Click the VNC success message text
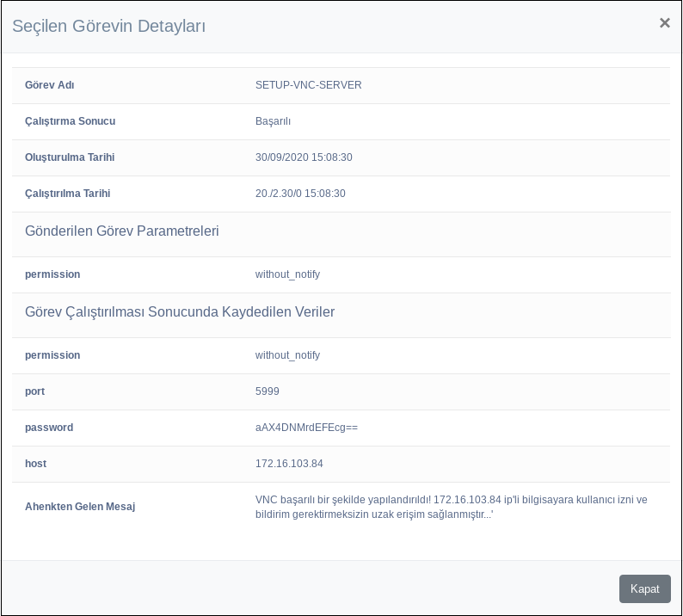The height and width of the screenshot is (616, 683). coord(451,507)
